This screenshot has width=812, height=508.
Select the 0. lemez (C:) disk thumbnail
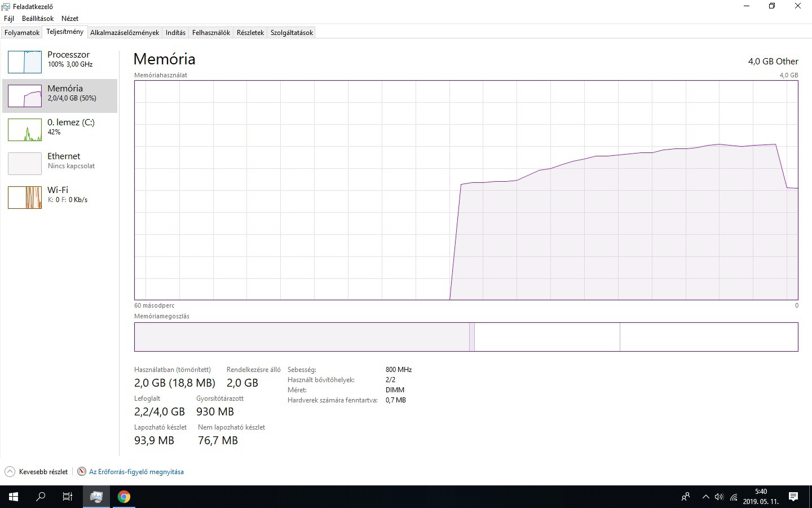[x=25, y=130]
